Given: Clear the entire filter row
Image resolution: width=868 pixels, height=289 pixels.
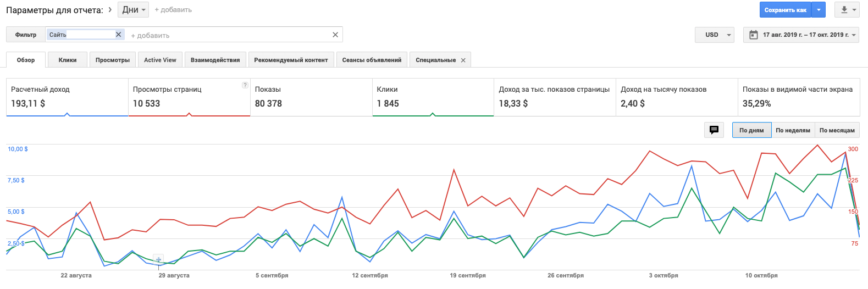Looking at the screenshot, I should click(x=335, y=35).
